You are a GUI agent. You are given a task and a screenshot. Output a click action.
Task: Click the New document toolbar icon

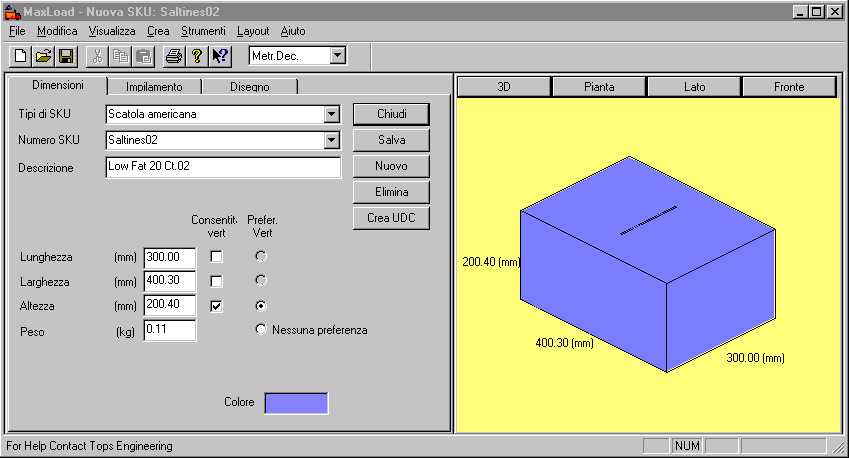(21, 56)
